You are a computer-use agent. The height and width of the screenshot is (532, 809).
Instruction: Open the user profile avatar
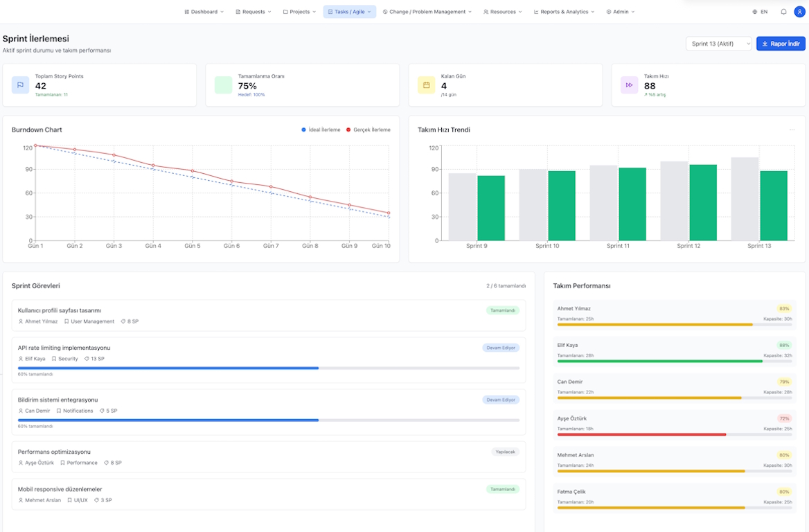(799, 12)
